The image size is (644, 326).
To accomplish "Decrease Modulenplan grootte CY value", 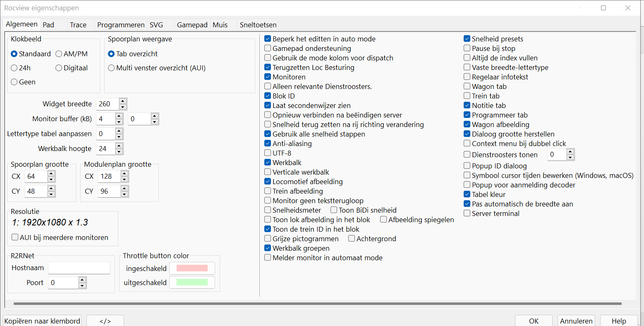I will point(124,194).
